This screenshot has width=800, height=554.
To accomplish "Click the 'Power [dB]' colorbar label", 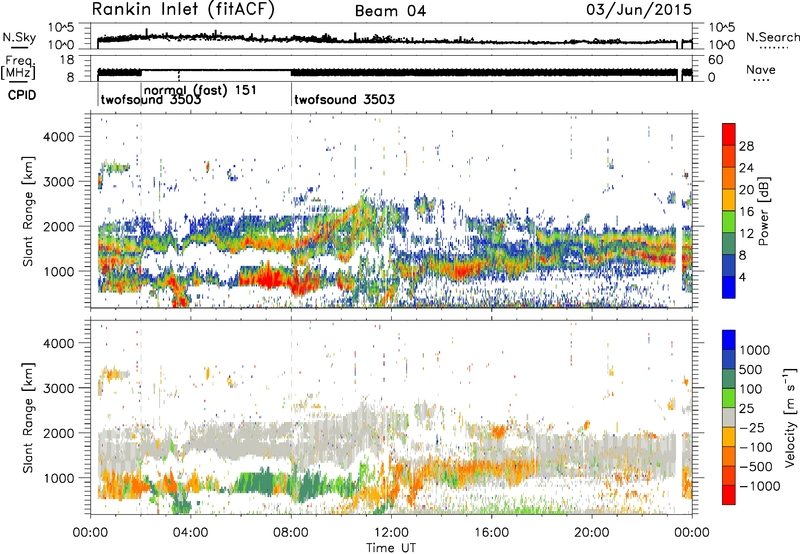I will [x=763, y=211].
